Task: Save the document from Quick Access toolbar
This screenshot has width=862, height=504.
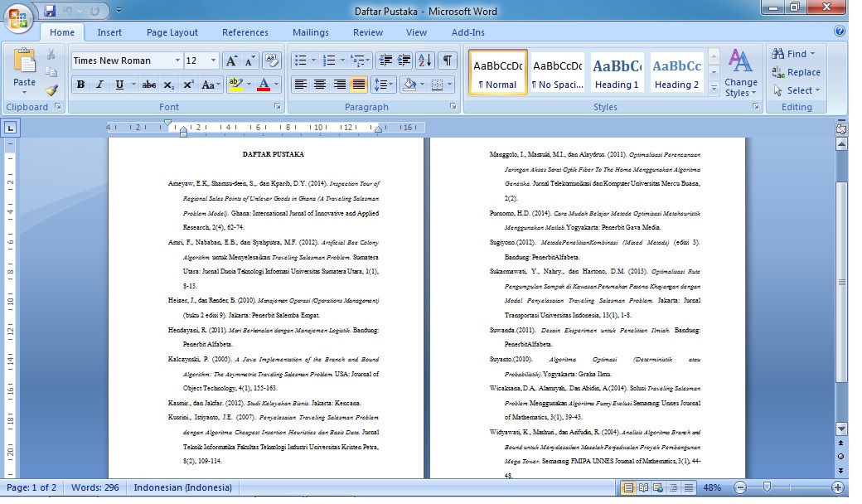Action: tap(50, 11)
